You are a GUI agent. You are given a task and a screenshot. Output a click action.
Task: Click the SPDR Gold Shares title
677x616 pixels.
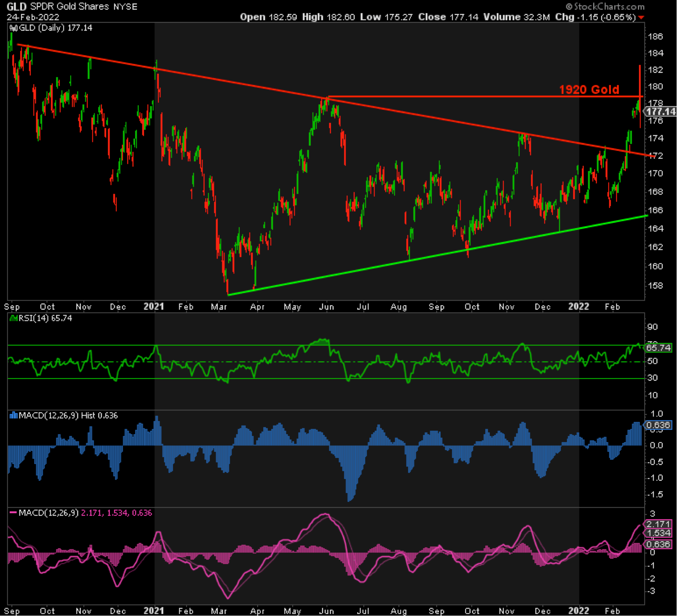coord(70,7)
